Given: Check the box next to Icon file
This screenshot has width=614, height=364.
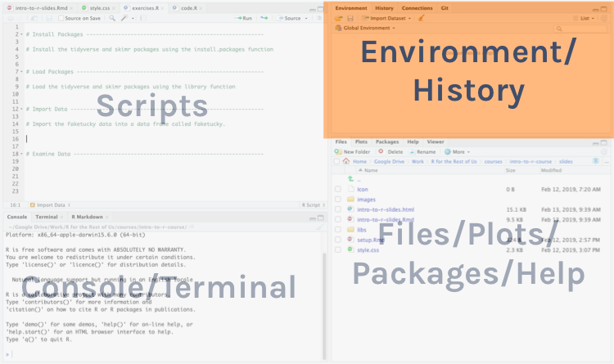Looking at the screenshot, I should [x=338, y=189].
